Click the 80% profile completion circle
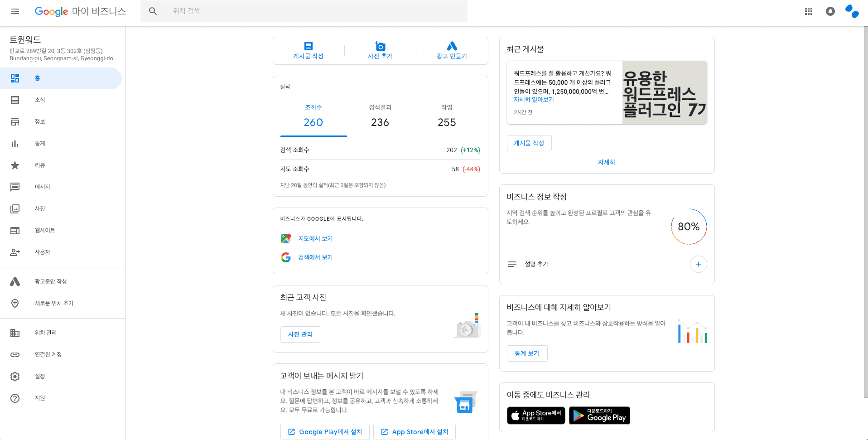The image size is (868, 440). click(689, 227)
